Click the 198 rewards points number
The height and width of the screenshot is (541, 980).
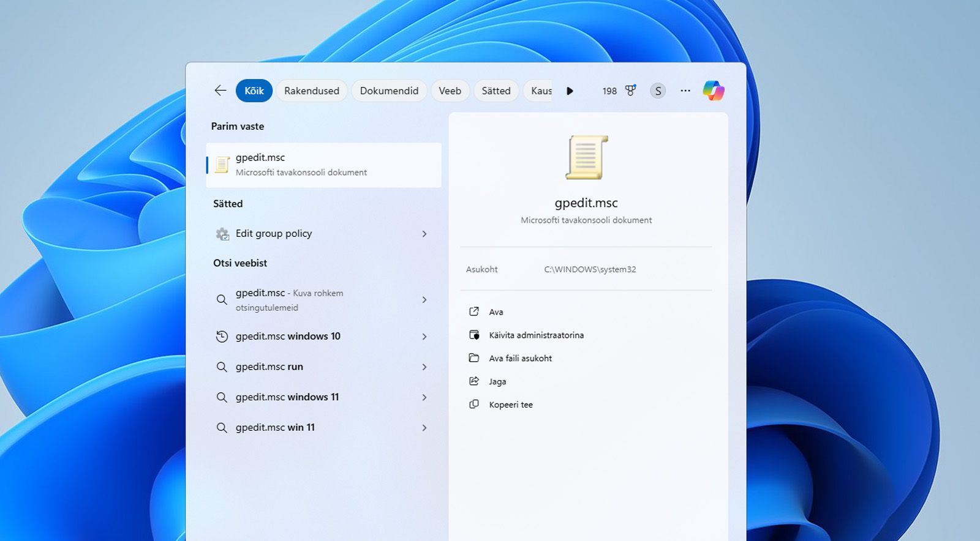tap(609, 91)
